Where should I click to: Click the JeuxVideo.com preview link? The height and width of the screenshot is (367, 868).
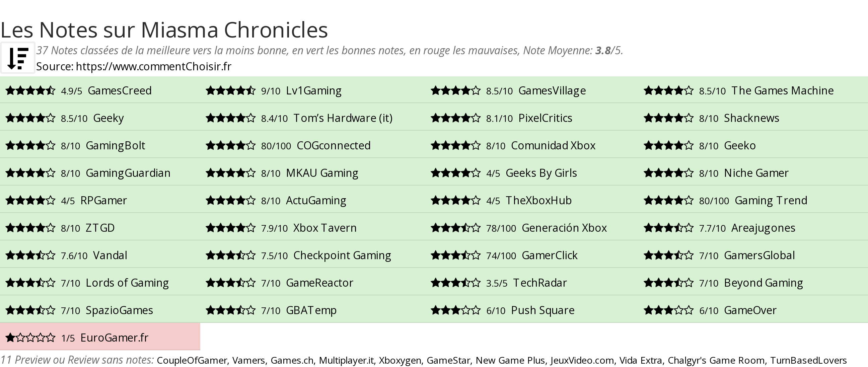click(x=582, y=360)
